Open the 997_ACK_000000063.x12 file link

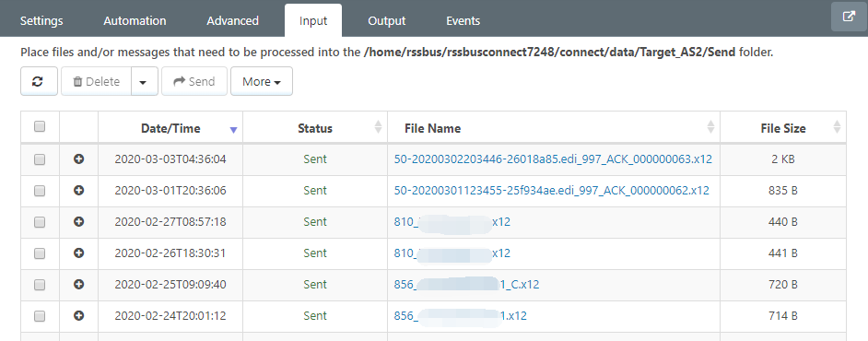pos(553,159)
